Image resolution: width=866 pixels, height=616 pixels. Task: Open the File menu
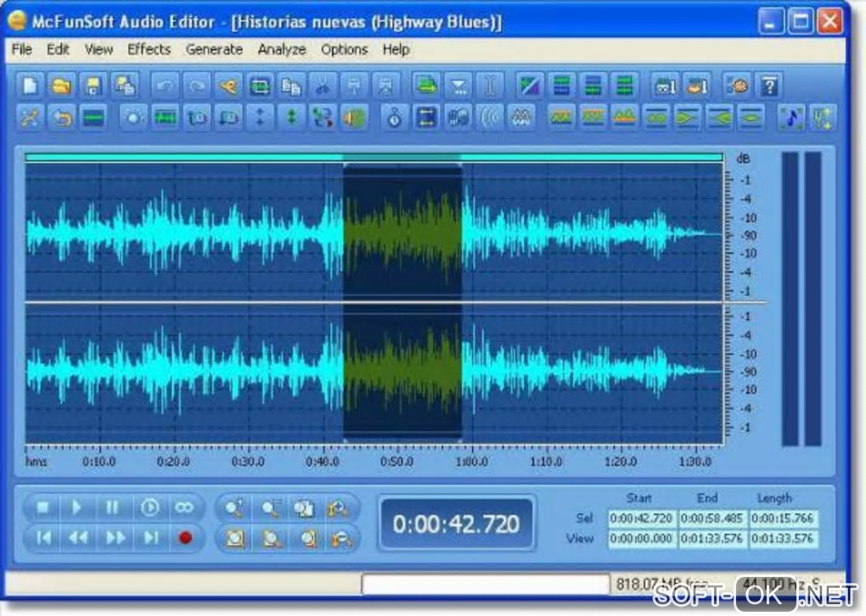pyautogui.click(x=21, y=49)
